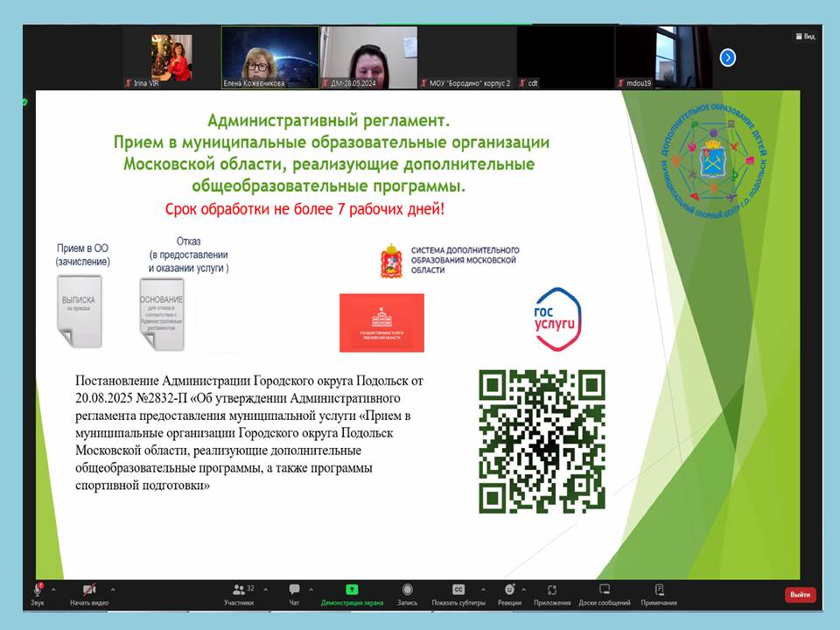This screenshot has height=630, width=840.
Task: Select Irina VIR's video thumbnail
Action: (x=171, y=54)
